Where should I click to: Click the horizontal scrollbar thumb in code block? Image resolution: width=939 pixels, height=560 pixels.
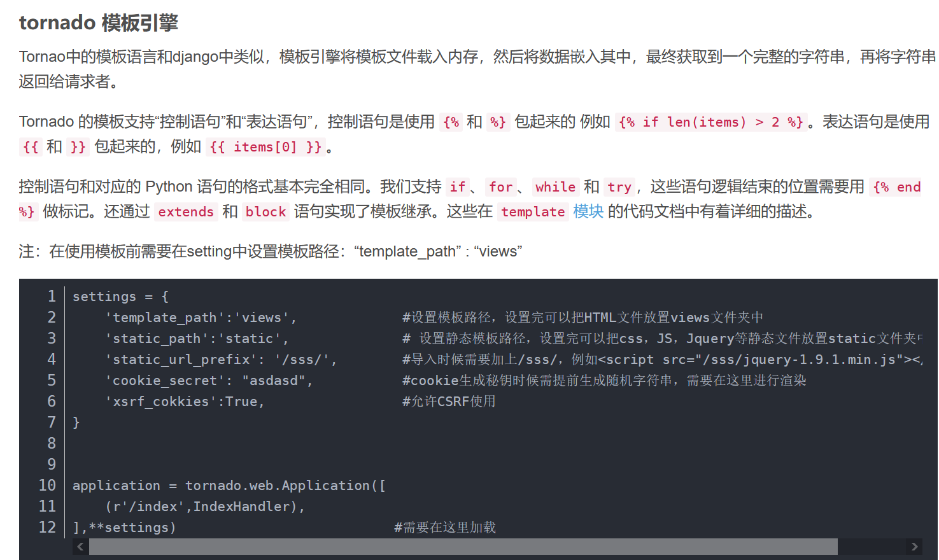(x=463, y=547)
